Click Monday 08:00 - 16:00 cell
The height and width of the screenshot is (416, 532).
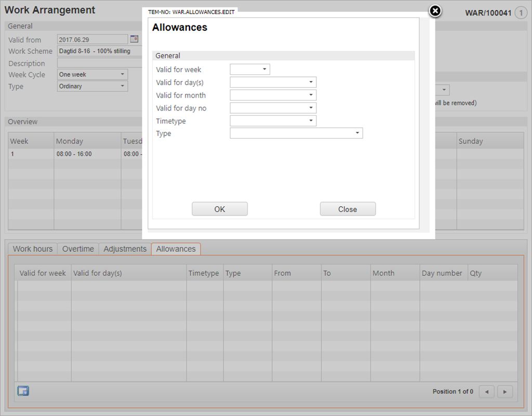tap(74, 154)
